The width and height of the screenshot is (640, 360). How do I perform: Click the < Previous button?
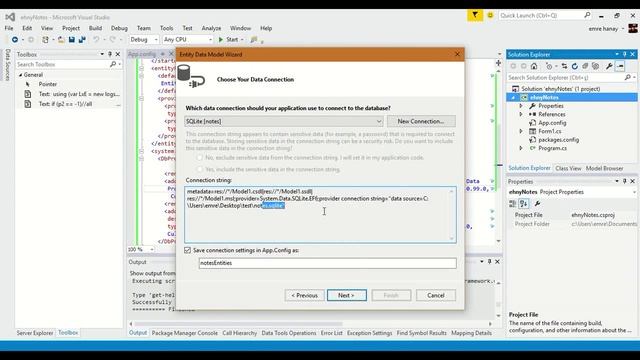304,295
